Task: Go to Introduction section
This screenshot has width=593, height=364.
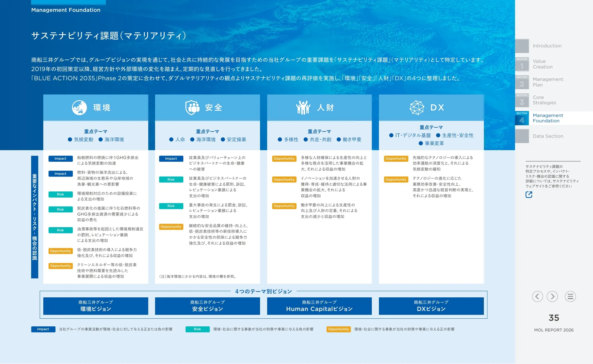Action: [x=547, y=46]
